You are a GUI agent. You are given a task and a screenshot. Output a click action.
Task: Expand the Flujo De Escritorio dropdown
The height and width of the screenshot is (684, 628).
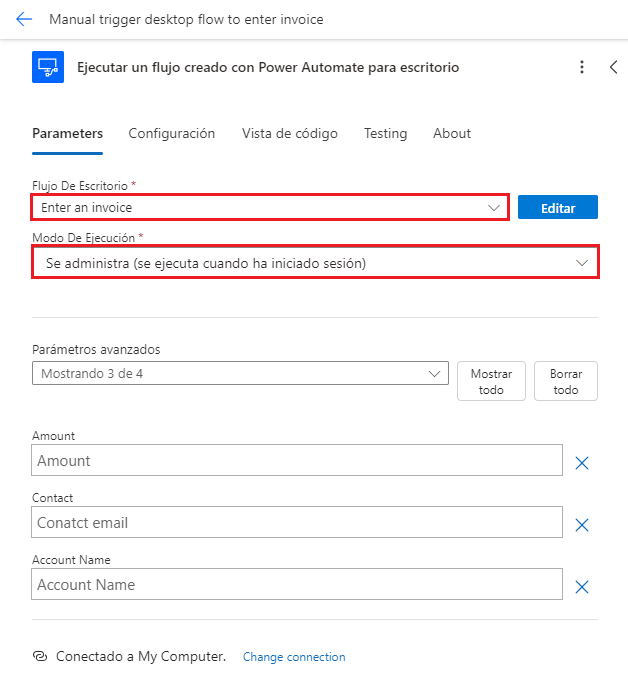point(493,207)
